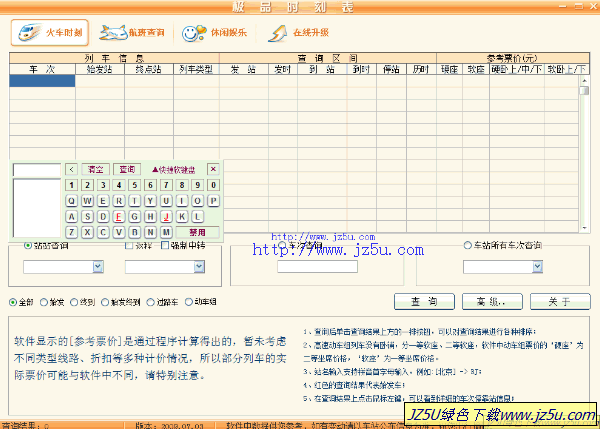The height and width of the screenshot is (429, 600).
Task: Tap the M key on soft keyboard
Action: (166, 232)
